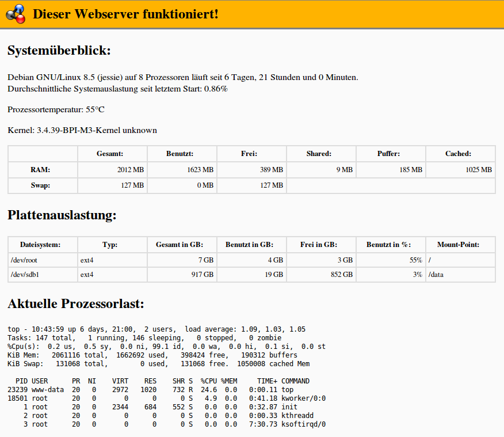Click the 55% disk usage cell
The height and width of the screenshot is (437, 504).
tap(415, 260)
